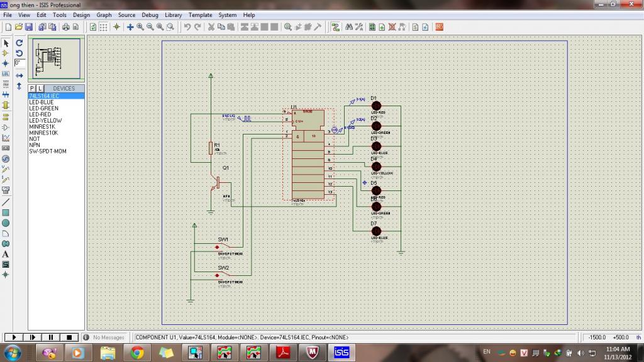Screen dimensions: 644x362
Task: Select the Selection Mode arrow tool
Action: coord(6,43)
